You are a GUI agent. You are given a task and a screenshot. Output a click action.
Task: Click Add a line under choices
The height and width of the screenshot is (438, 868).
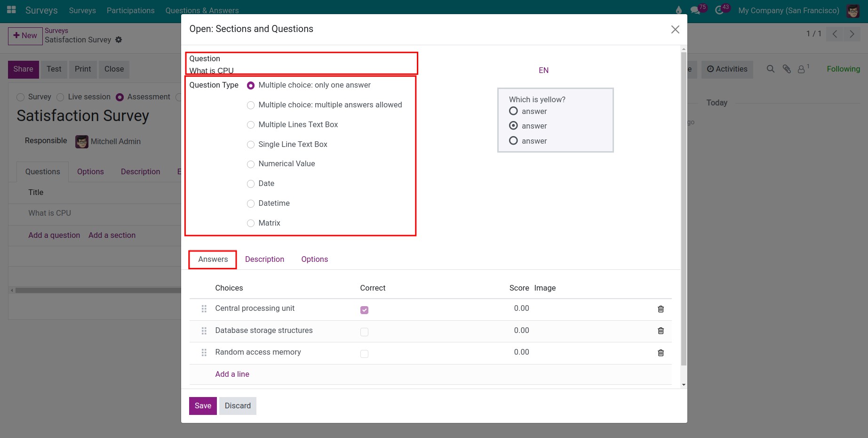pos(232,374)
